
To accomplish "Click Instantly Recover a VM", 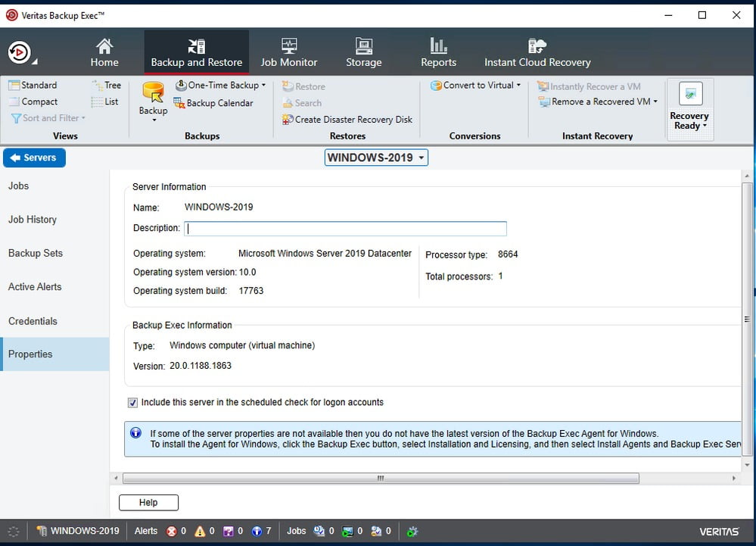I will click(589, 86).
